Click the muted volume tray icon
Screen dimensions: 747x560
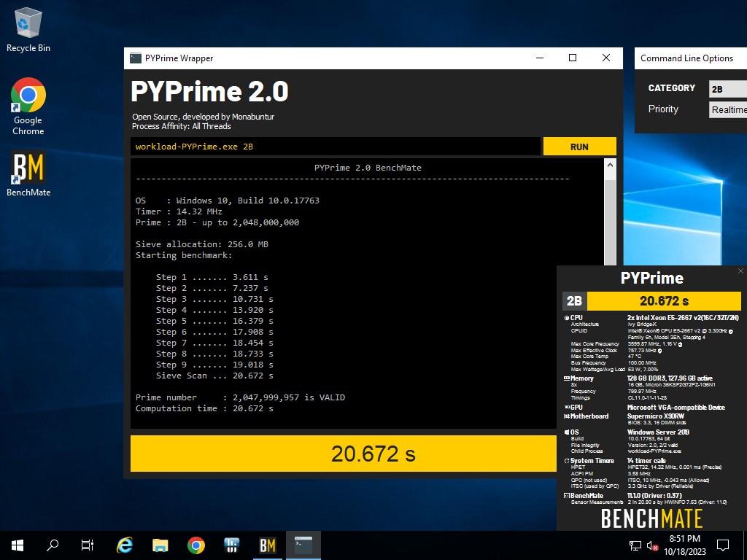653,545
